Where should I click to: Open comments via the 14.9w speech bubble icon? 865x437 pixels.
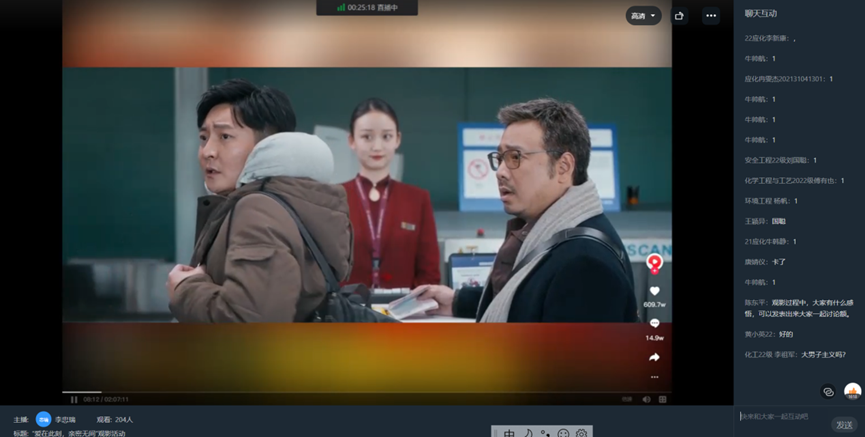click(x=654, y=323)
